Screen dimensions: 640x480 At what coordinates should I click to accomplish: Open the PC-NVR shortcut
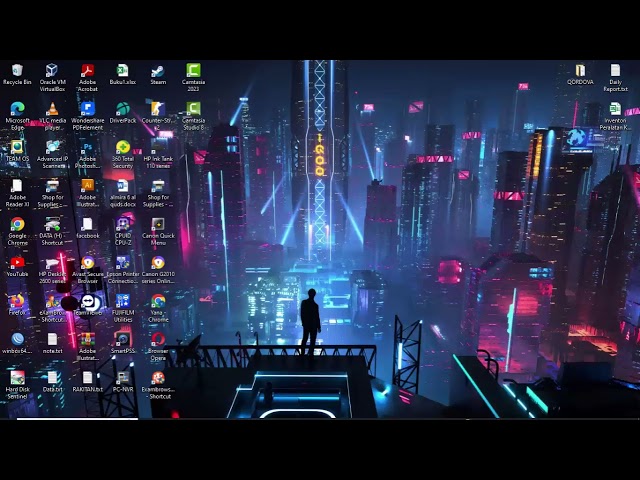coord(122,381)
